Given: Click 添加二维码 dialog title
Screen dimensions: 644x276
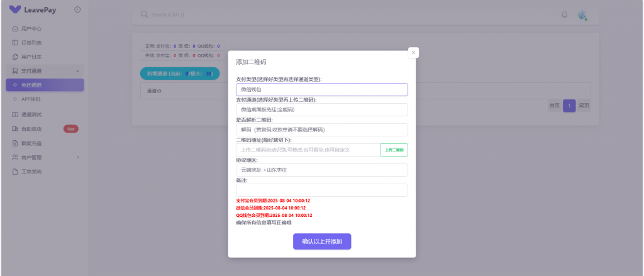Looking at the screenshot, I should tap(251, 62).
